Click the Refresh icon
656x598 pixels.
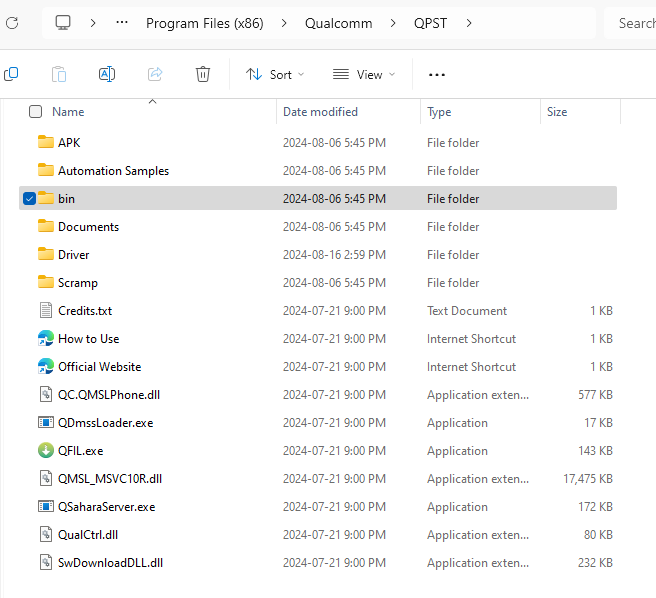coord(12,23)
